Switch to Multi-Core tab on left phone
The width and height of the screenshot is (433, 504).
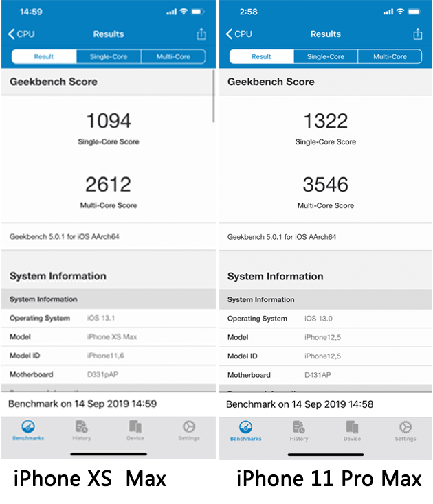[x=173, y=56]
